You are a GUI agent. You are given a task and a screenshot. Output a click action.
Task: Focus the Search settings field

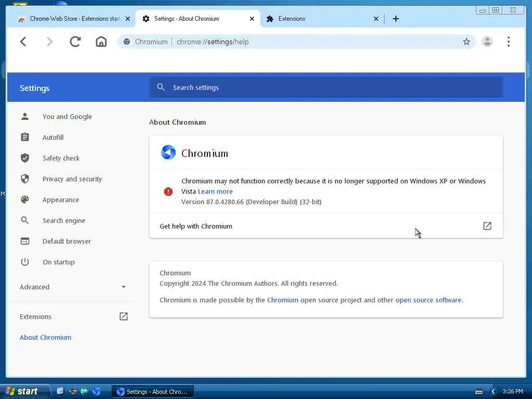pos(326,87)
